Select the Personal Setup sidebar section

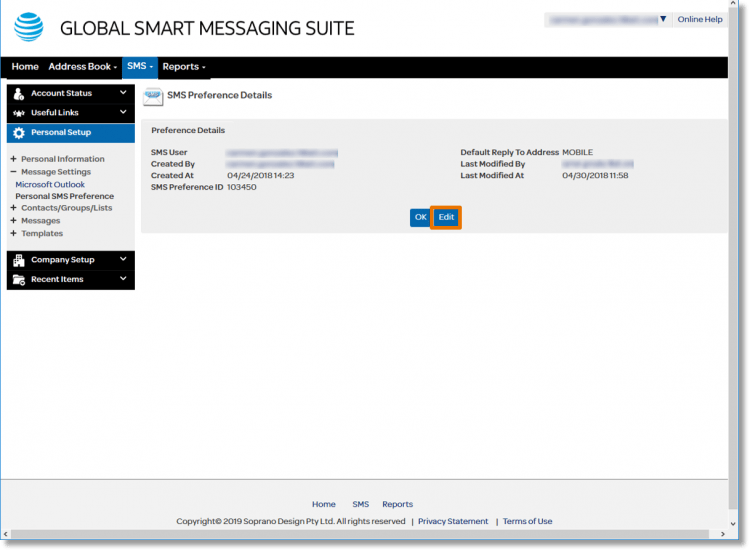coord(71,133)
